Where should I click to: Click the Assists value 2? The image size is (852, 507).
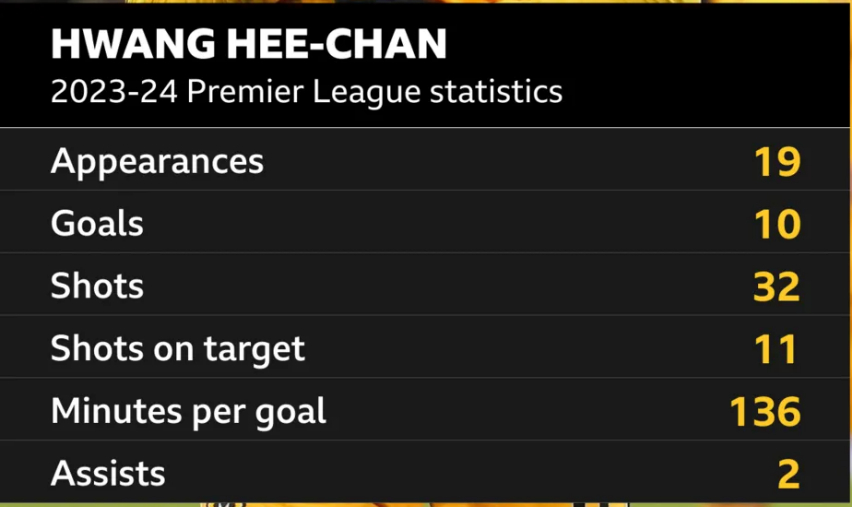coord(789,474)
